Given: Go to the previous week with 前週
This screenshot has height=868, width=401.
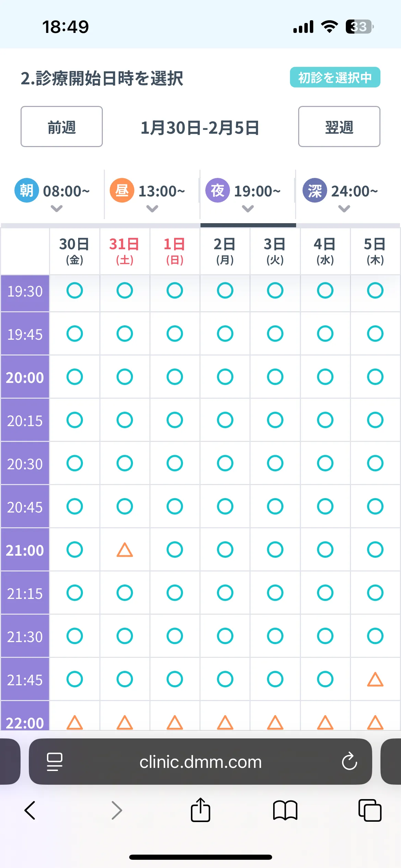Looking at the screenshot, I should pos(62,126).
